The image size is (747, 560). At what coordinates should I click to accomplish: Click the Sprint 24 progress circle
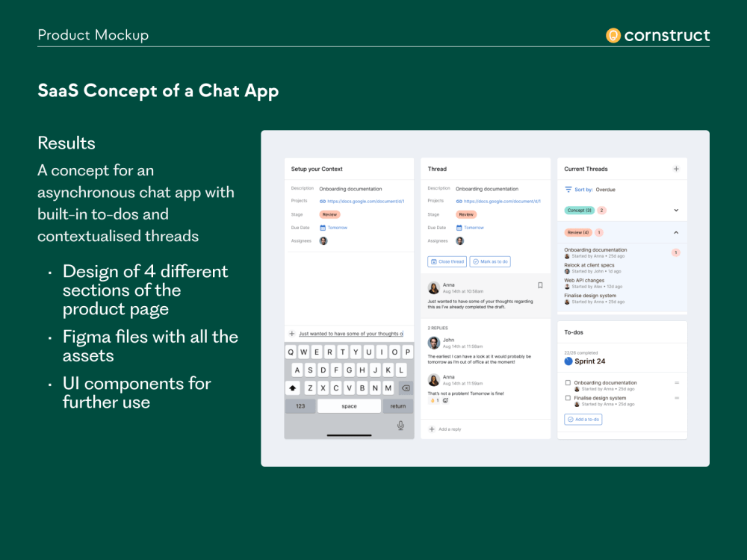coord(568,361)
